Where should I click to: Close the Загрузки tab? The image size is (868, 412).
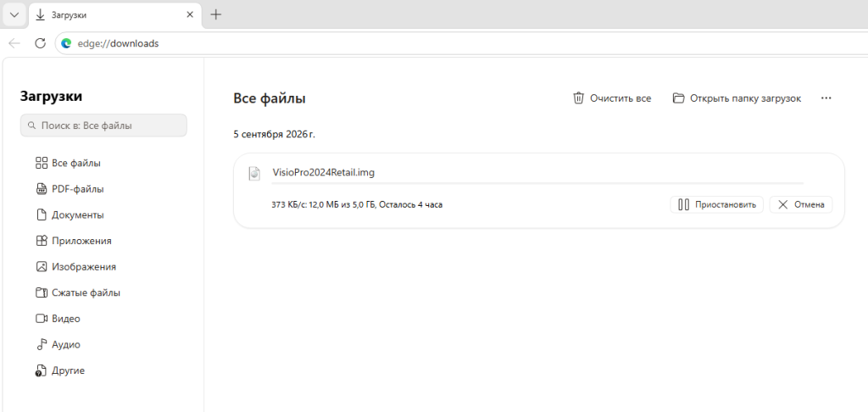pos(190,15)
